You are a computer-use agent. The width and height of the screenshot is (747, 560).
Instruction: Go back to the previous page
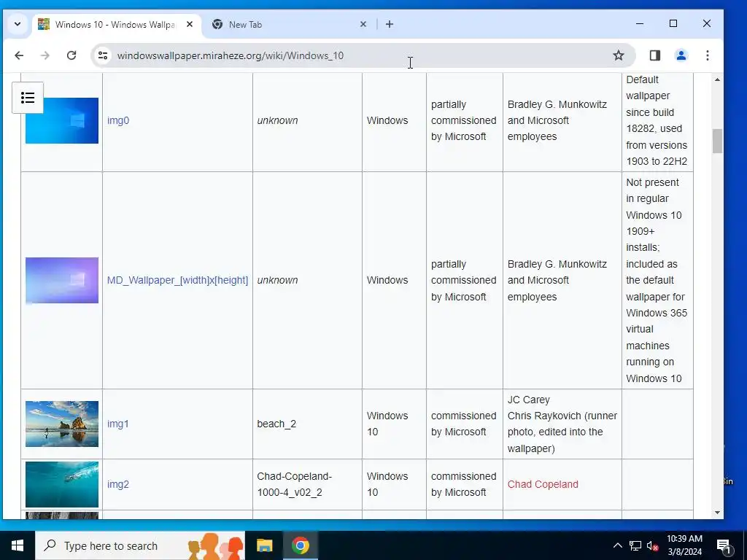click(19, 55)
